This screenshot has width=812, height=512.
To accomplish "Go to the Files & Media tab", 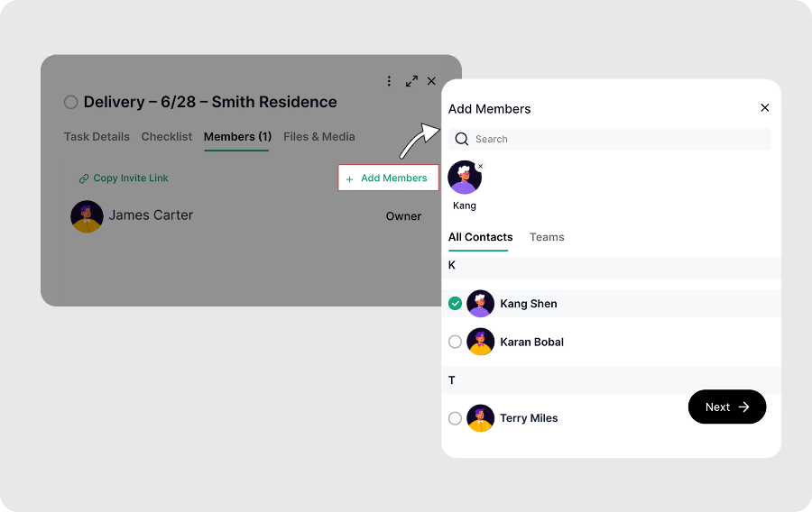I will (x=318, y=137).
